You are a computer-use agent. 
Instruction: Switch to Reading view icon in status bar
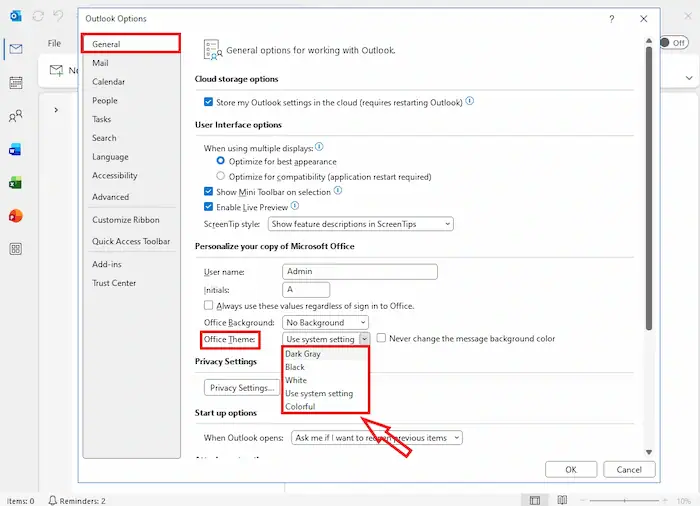tap(562, 500)
